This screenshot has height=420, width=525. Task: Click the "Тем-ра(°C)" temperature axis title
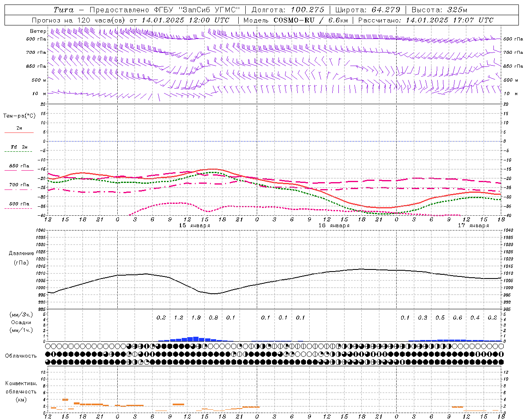click(19, 116)
